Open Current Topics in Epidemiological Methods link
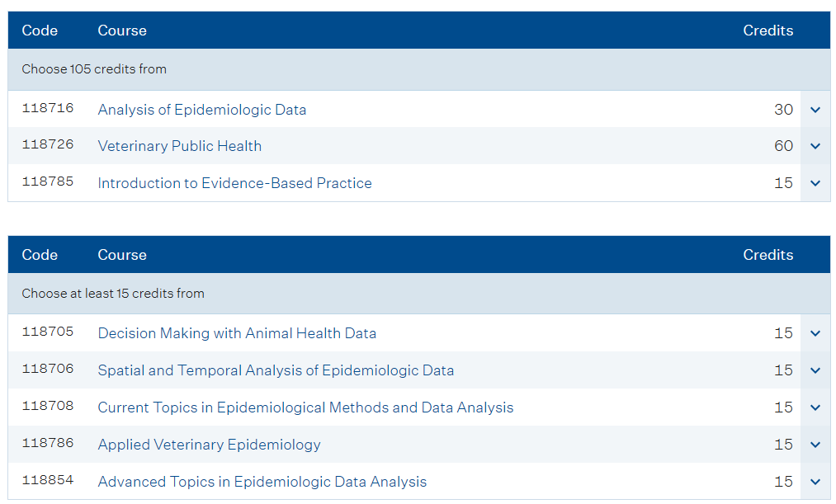836x504 pixels. [305, 407]
